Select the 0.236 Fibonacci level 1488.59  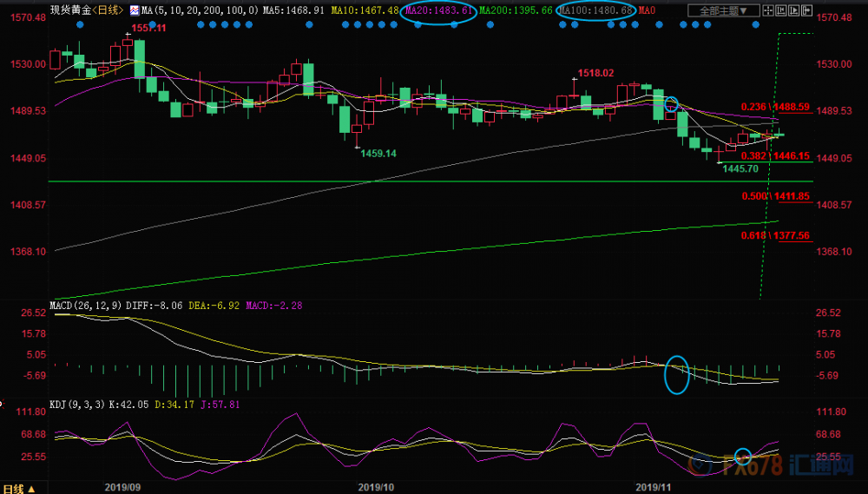(x=775, y=107)
